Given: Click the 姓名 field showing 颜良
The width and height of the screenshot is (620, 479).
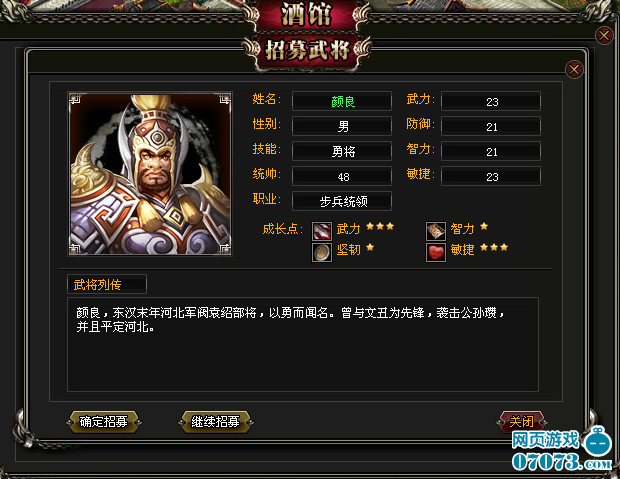Looking at the screenshot, I should click(342, 101).
